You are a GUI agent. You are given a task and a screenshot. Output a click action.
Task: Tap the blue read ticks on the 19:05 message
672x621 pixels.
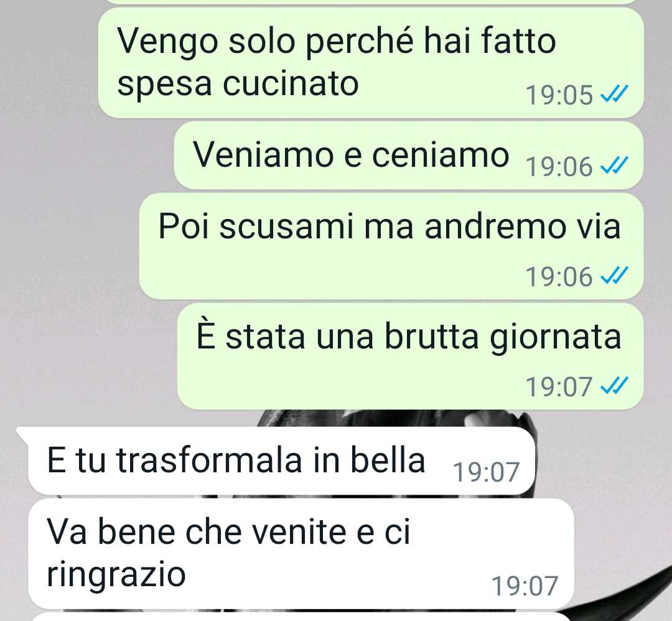(614, 94)
